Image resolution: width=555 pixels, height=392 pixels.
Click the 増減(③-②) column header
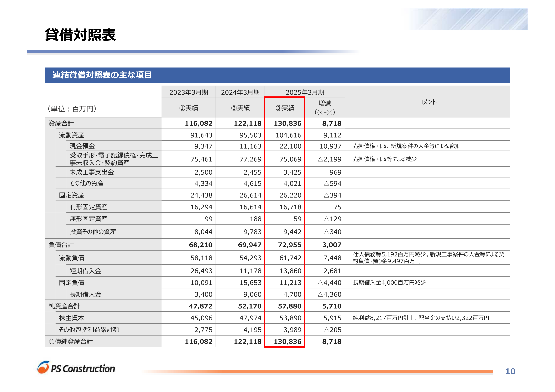click(x=325, y=108)
